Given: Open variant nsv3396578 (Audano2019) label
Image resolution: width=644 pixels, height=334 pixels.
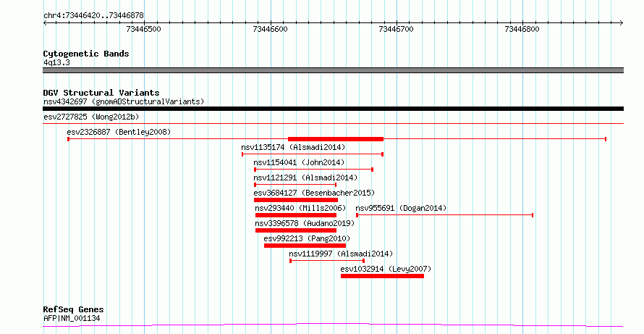Looking at the screenshot, I should [x=305, y=223].
